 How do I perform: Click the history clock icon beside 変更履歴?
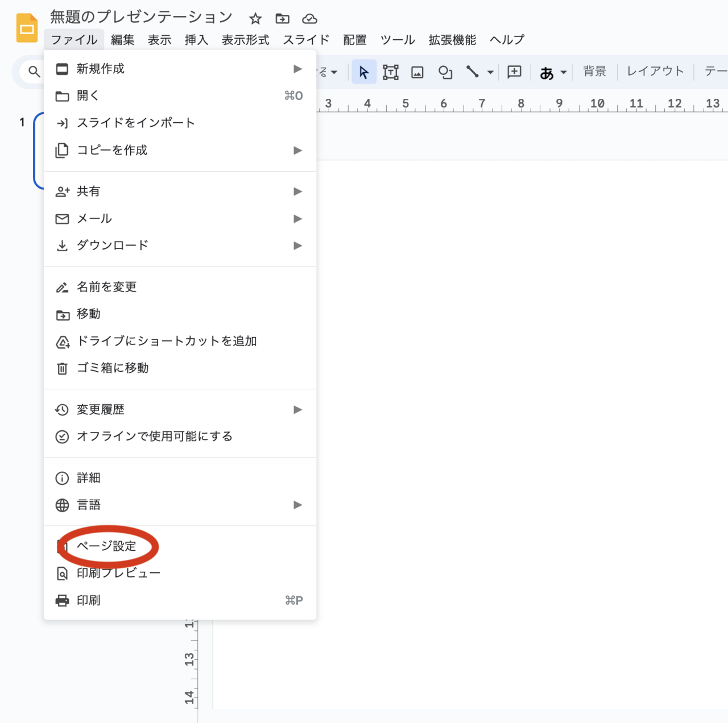62,410
